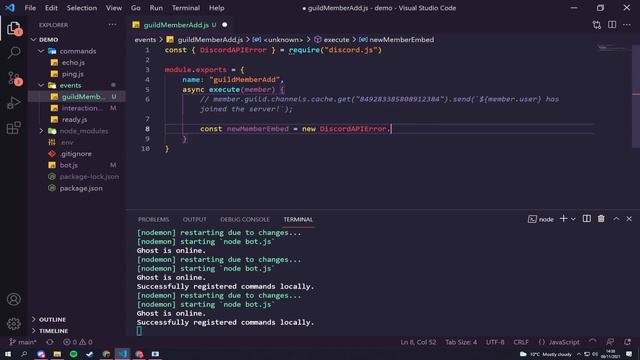Change Tab Size: 4 indentation setting
The image size is (640, 360).
point(461,342)
